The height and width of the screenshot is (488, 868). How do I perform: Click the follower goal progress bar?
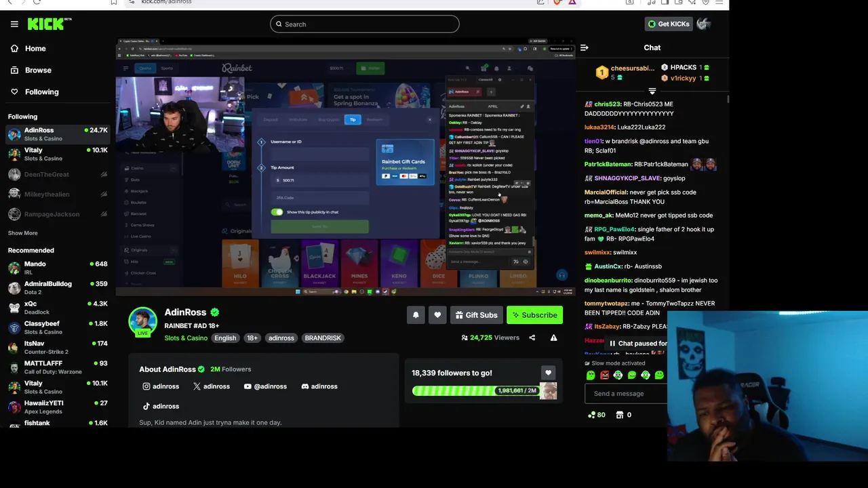coord(477,390)
